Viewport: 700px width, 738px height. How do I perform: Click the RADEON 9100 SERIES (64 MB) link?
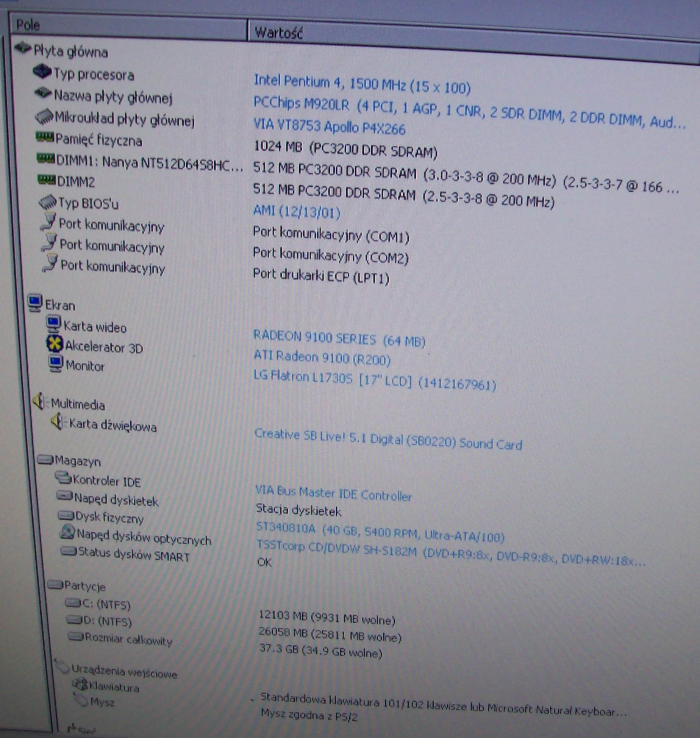[339, 338]
